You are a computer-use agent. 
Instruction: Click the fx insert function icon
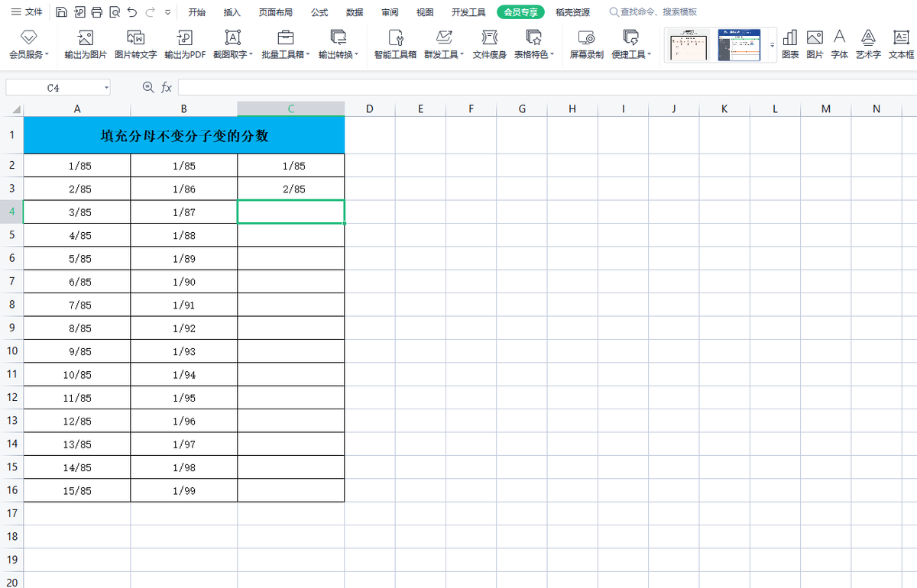tap(166, 88)
